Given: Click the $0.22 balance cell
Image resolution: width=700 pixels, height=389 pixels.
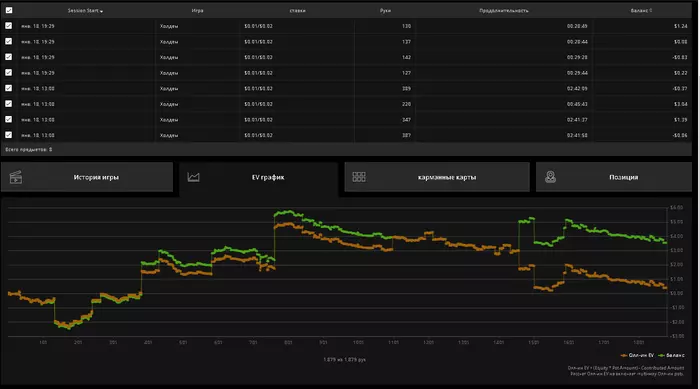Looking at the screenshot, I should (680, 73).
